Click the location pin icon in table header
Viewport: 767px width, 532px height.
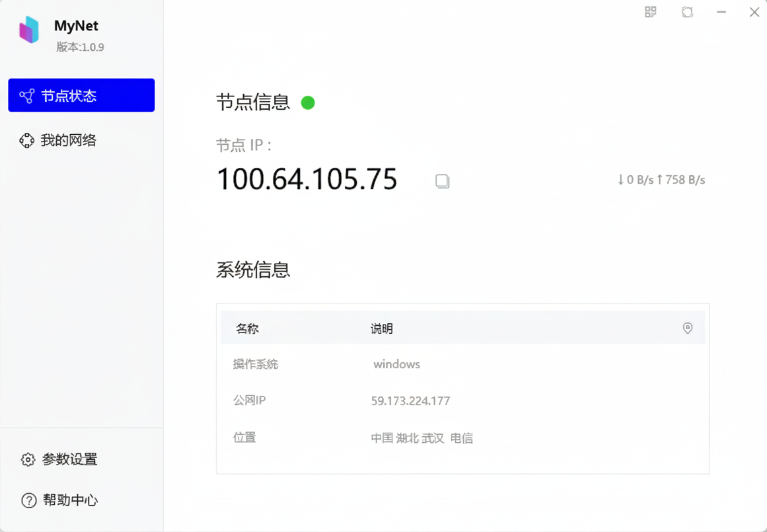coord(688,328)
